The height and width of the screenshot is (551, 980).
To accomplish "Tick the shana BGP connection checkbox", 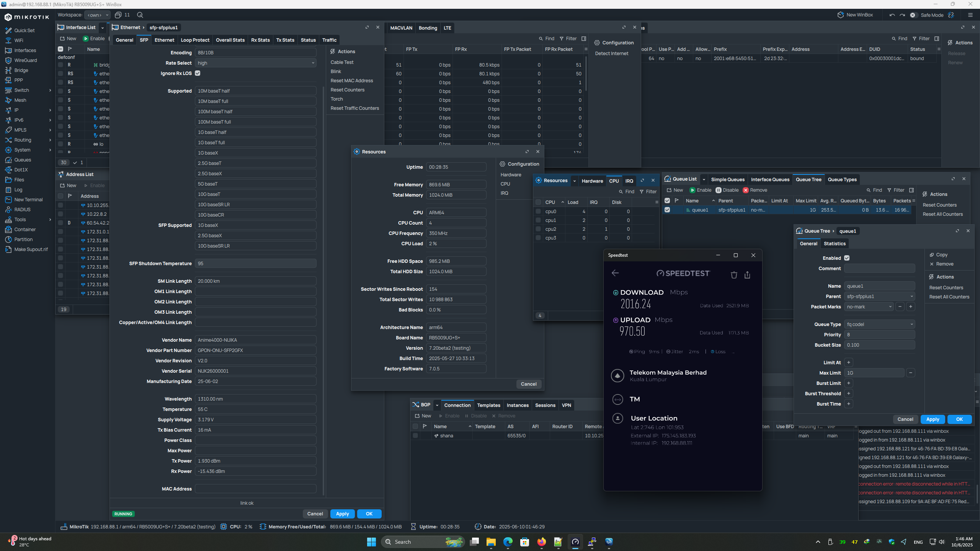I will pos(415,435).
